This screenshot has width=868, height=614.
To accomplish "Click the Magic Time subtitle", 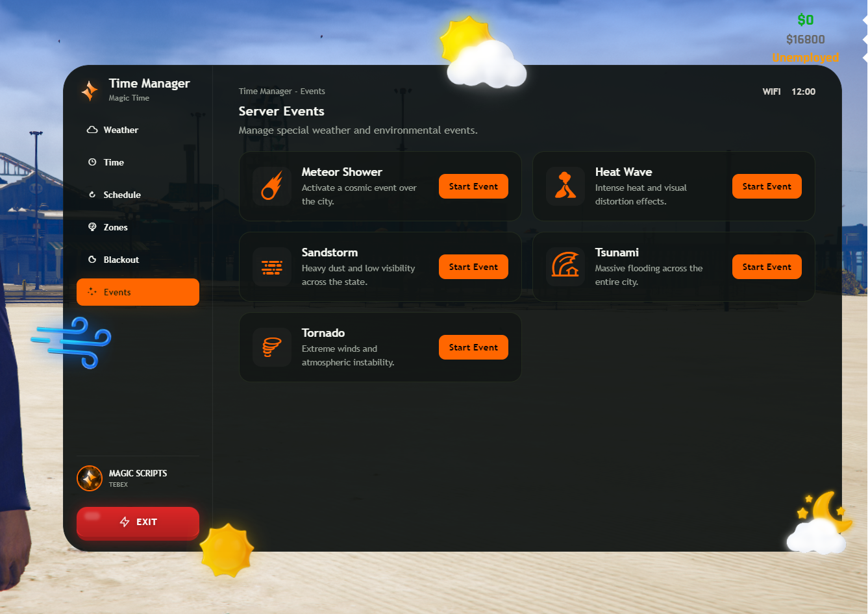I will point(129,98).
